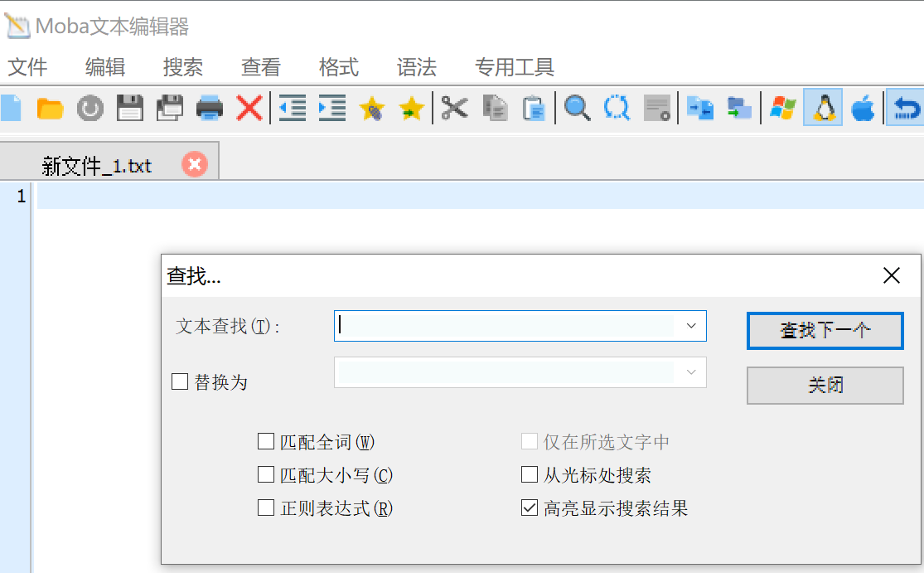Paste from clipboard icon
The width and height of the screenshot is (924, 573).
point(535,109)
